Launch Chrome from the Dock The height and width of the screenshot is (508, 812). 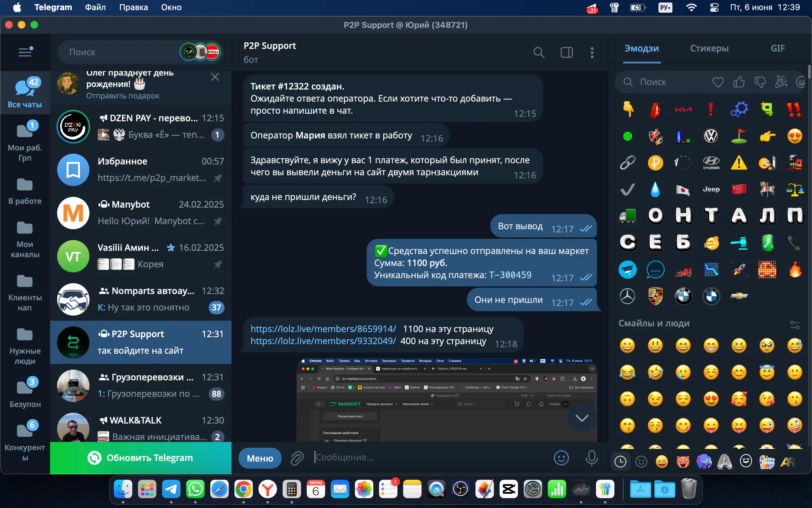[243, 489]
